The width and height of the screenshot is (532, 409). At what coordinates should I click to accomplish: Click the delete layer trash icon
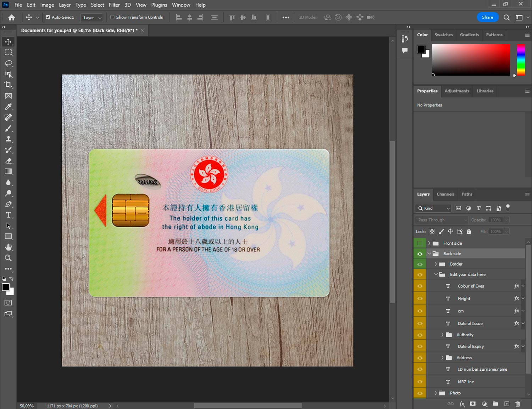[517, 404]
